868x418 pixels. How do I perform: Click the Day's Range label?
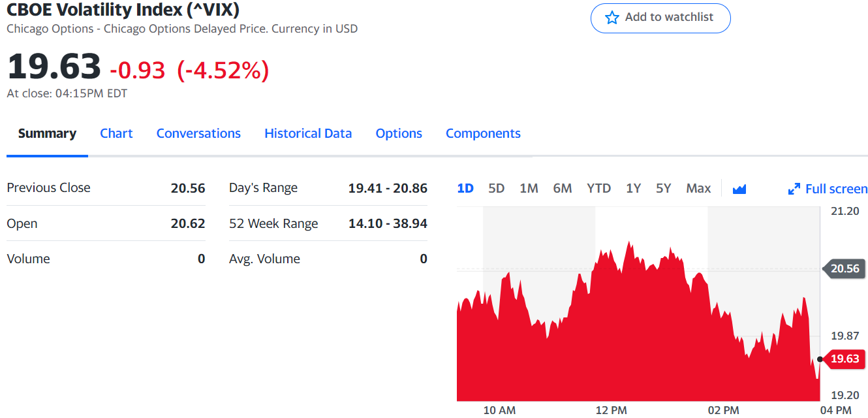[x=263, y=188]
